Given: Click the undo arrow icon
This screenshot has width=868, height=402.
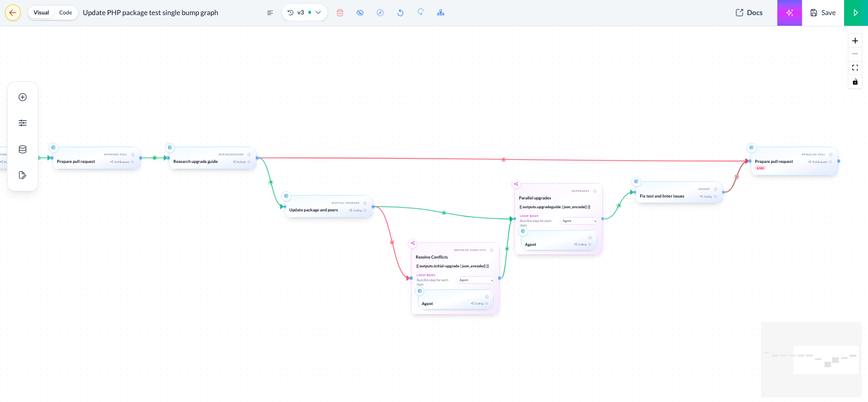Looking at the screenshot, I should click(400, 13).
